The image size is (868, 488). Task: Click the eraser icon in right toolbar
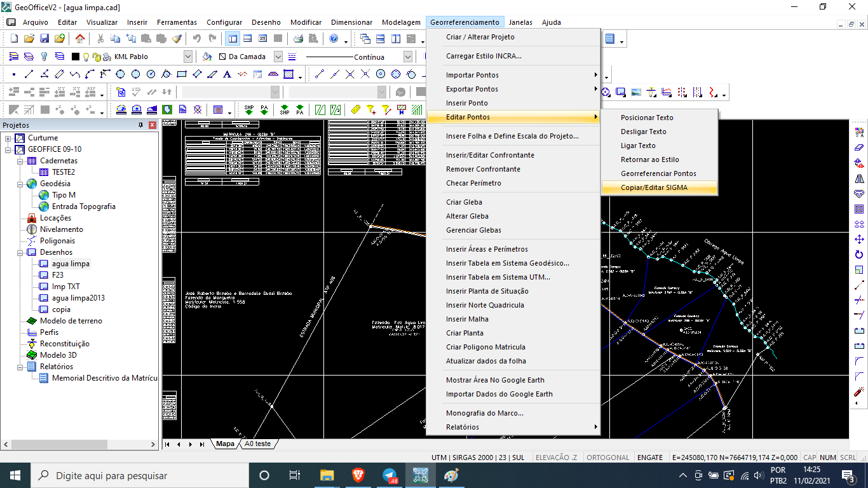(859, 147)
